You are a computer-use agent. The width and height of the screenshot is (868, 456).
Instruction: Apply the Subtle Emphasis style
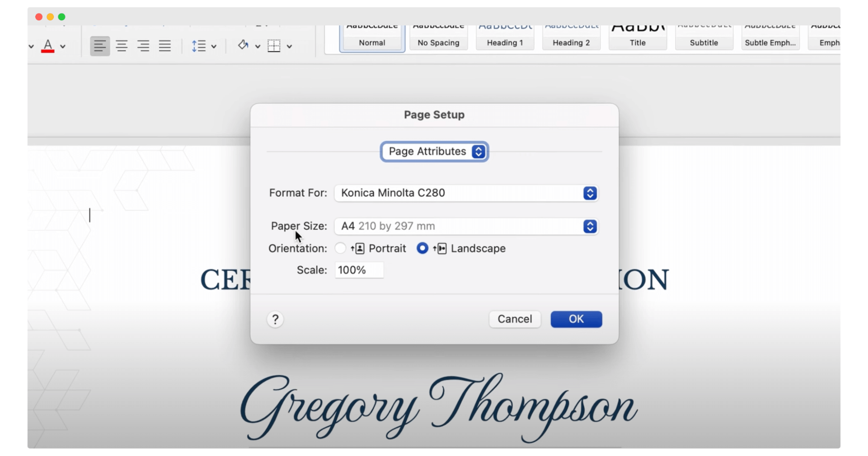tap(770, 38)
